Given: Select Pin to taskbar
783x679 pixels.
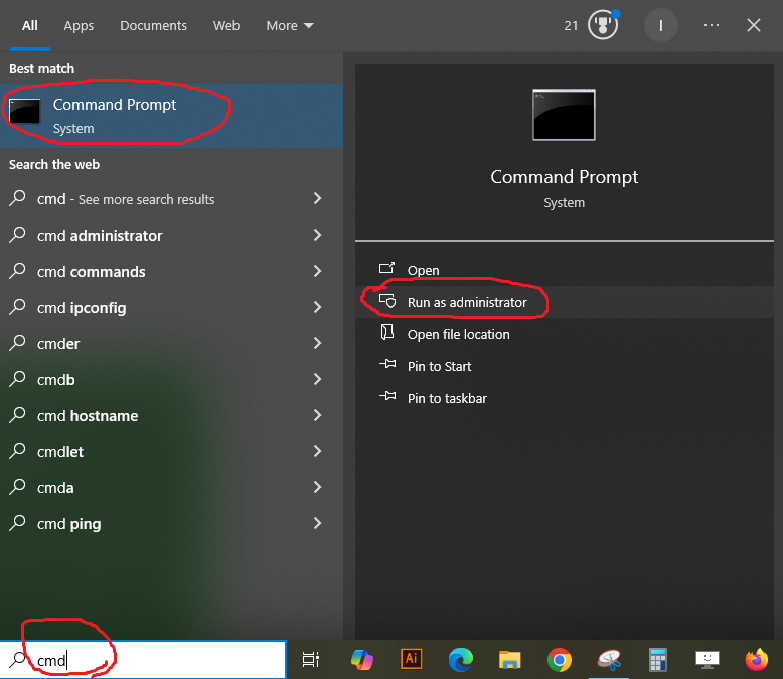Looking at the screenshot, I should coord(564,398).
